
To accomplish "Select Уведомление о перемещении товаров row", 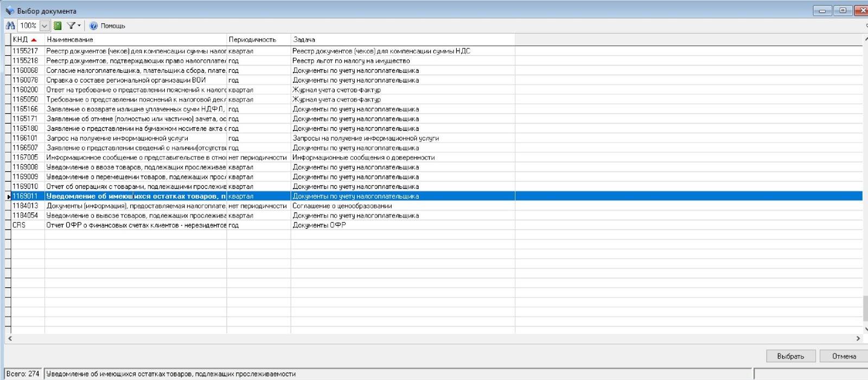I will 437,177.
